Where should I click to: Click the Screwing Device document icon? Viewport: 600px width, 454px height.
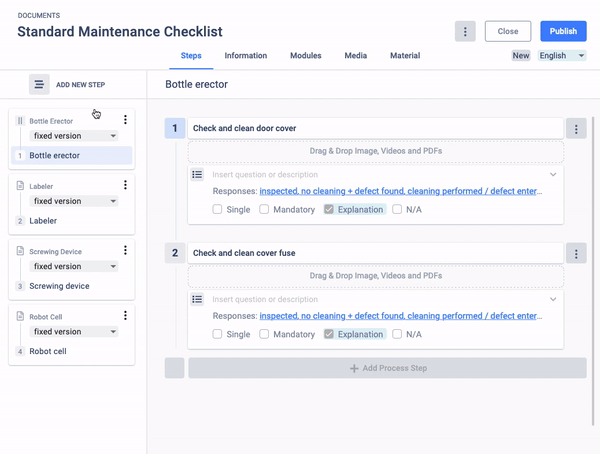coord(20,251)
